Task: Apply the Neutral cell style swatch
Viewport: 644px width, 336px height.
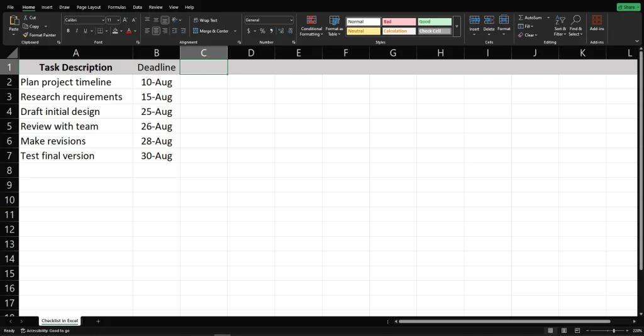Action: (363, 31)
